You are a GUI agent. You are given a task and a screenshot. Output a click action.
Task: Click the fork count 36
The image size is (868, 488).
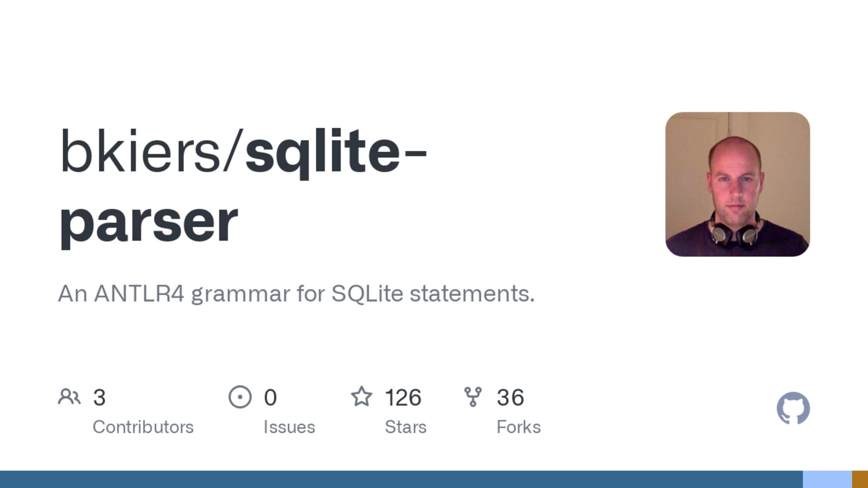pos(510,398)
